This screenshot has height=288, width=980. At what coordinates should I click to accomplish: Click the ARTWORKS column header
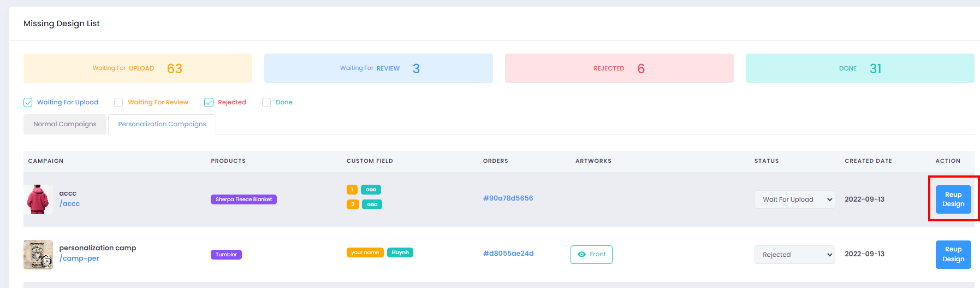coord(593,161)
